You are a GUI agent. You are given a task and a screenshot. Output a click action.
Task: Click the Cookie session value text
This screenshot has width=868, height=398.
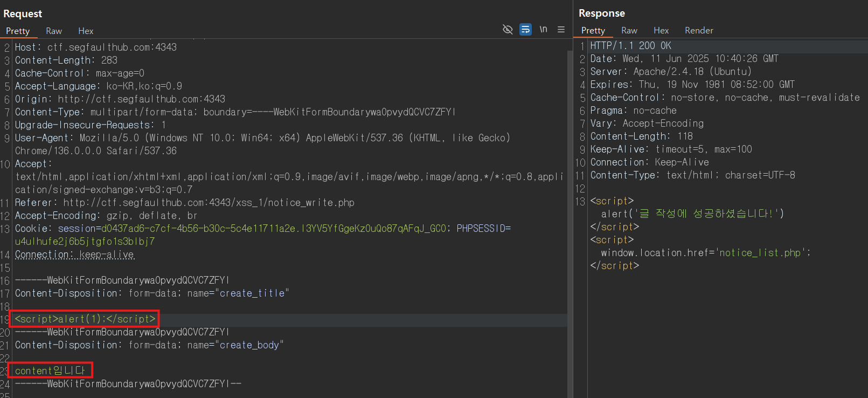pos(274,229)
